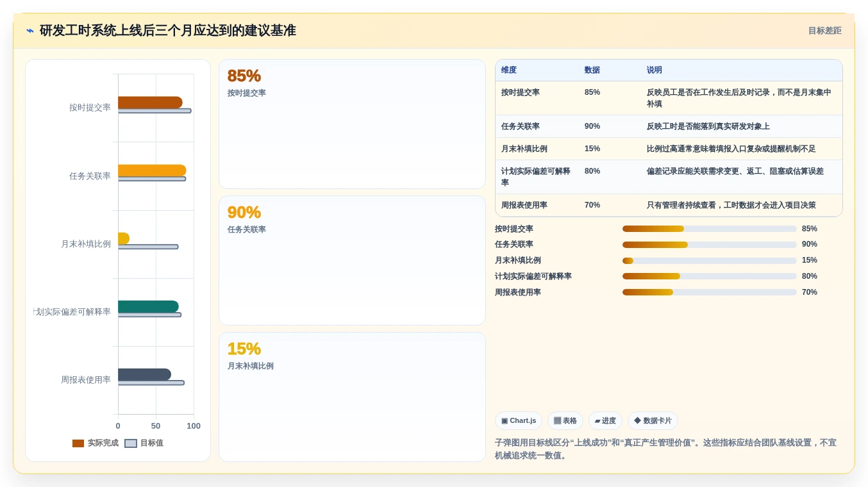Click the 周报表使用率 axis label in chart
Screen dimensions: 868x487
(x=86, y=380)
